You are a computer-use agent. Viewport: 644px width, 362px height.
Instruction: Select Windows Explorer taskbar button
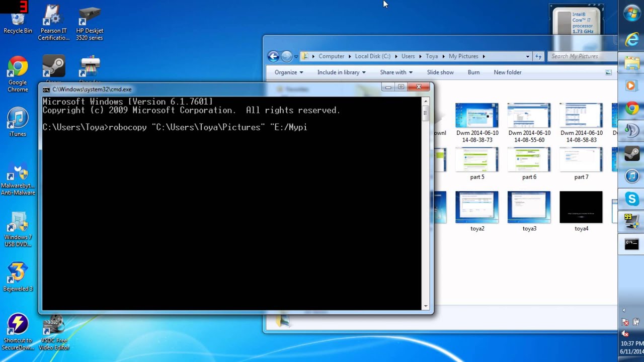(x=632, y=63)
